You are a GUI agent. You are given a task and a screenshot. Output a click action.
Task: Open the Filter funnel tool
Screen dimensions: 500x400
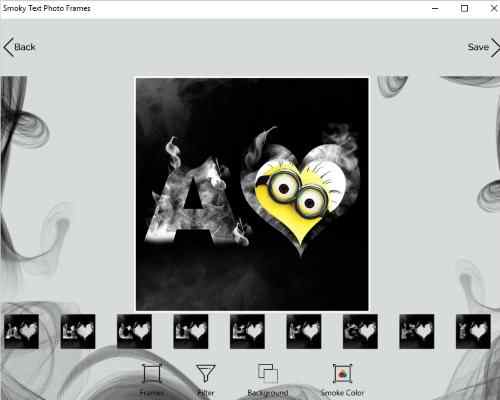(x=206, y=379)
